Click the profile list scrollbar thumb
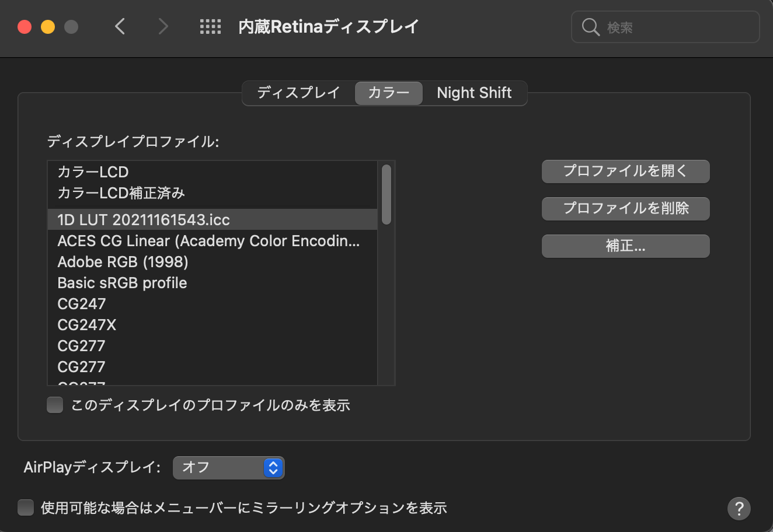The image size is (773, 532). coord(386,194)
